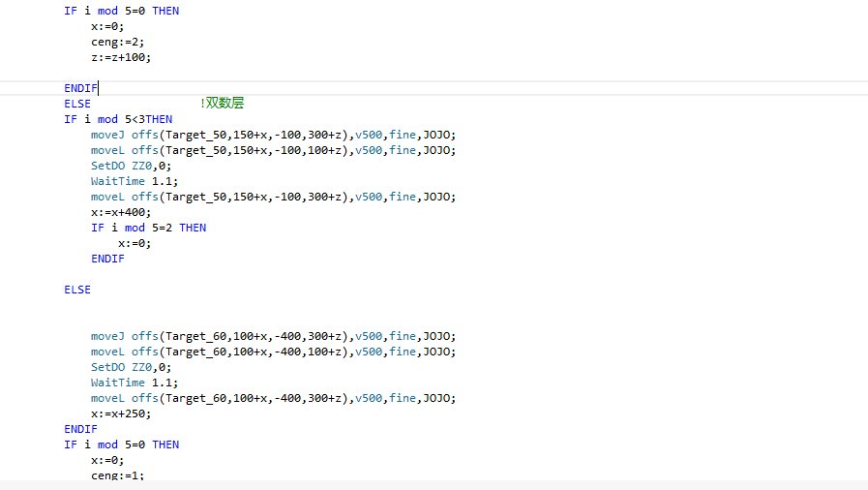
Task: Click moveL Target_50 line with 100+z offset
Action: [272, 150]
